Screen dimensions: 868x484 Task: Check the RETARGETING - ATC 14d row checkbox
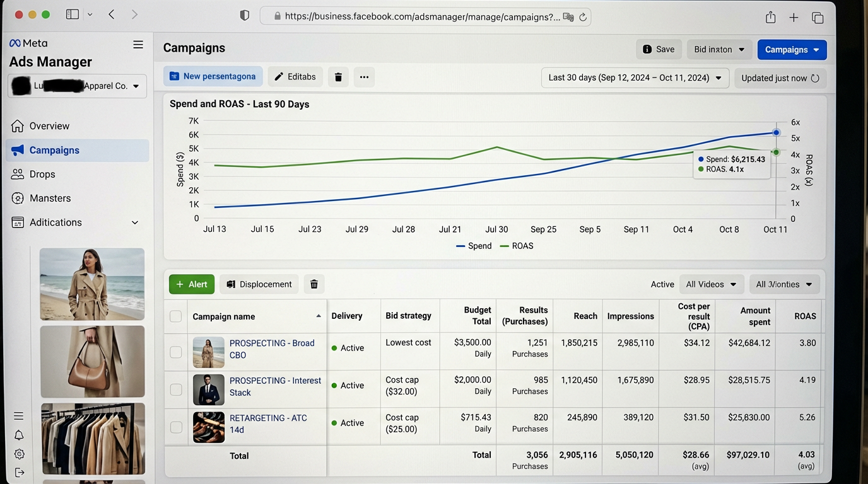pos(176,427)
